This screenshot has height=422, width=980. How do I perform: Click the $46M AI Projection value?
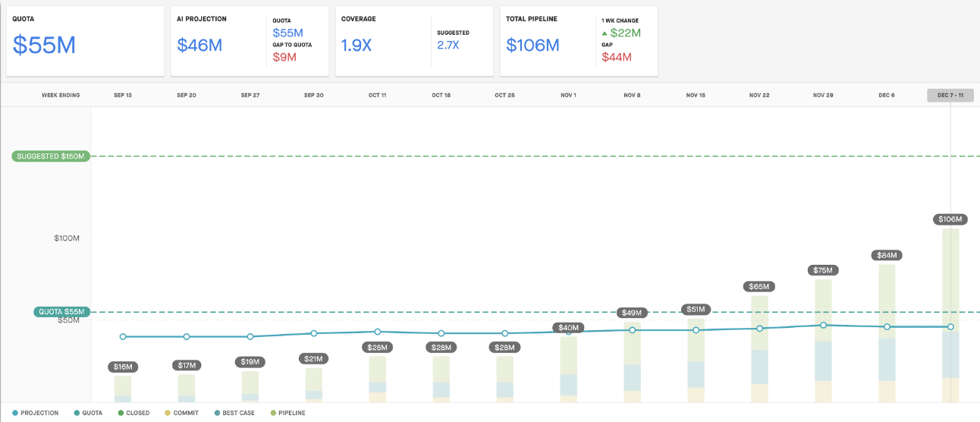click(199, 45)
